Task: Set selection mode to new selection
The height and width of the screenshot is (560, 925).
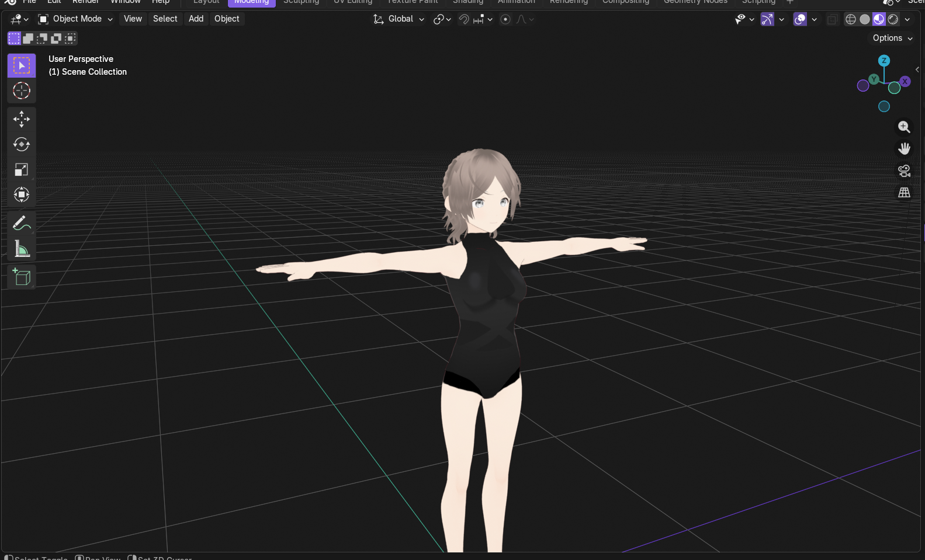Action: (14, 39)
